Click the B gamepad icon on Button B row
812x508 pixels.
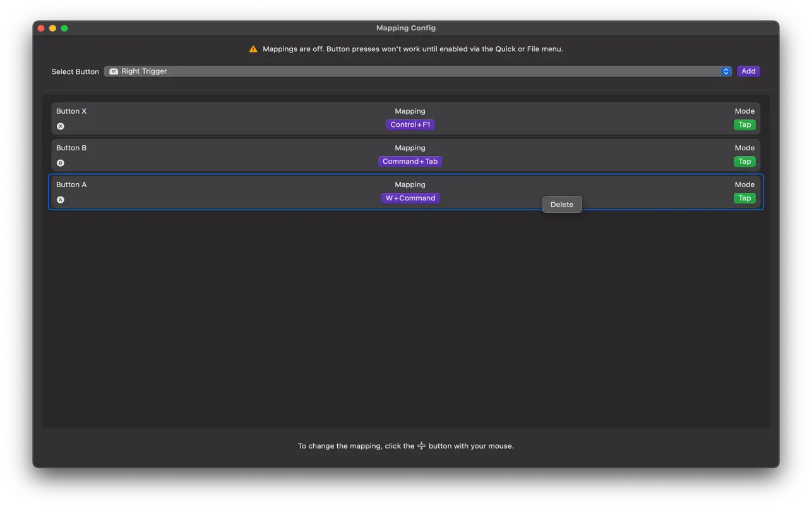[60, 162]
